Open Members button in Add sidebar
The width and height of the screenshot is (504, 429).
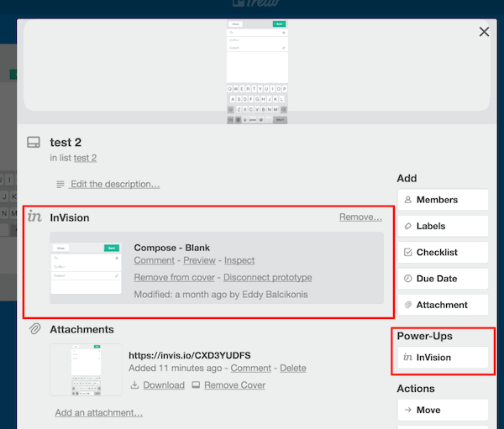pyautogui.click(x=443, y=200)
